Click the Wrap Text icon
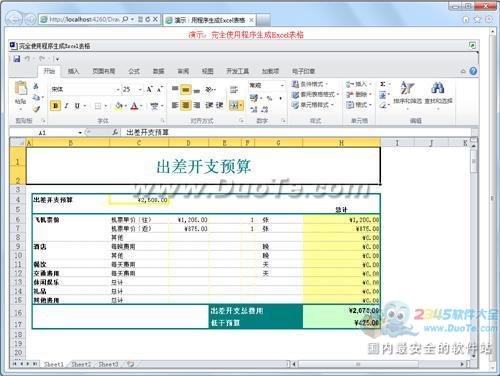 tap(234, 89)
